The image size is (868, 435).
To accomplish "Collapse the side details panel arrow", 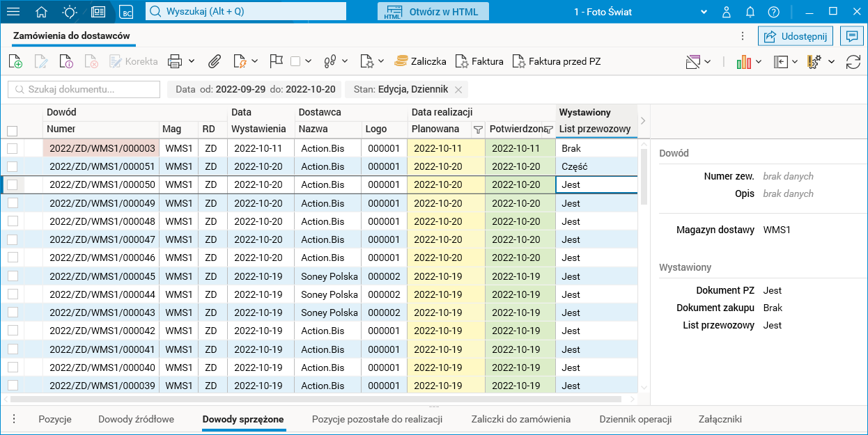I will point(643,120).
